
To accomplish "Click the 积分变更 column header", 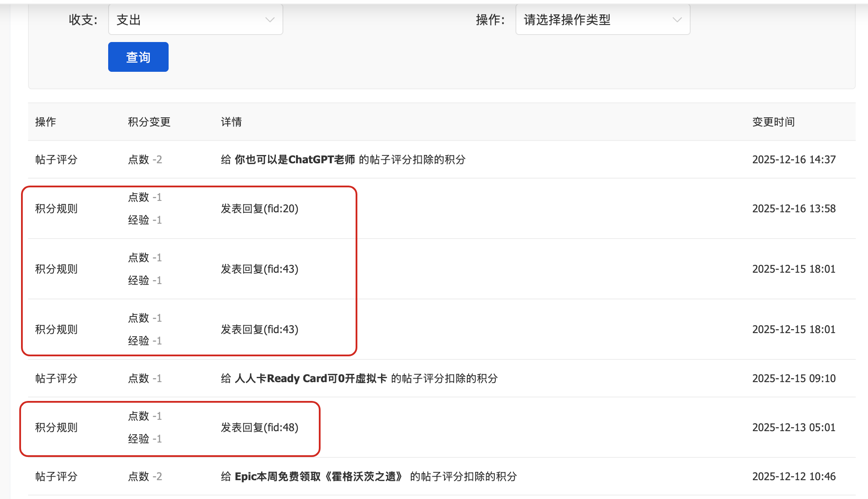I will [149, 122].
